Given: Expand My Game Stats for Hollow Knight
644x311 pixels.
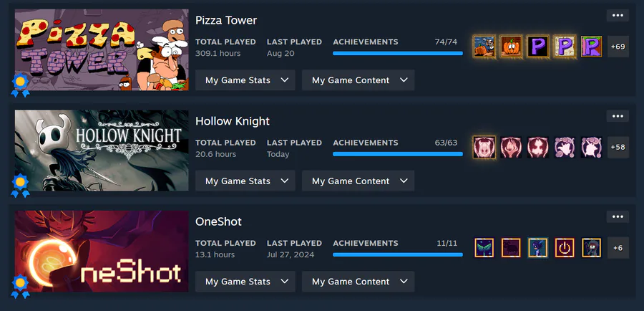Looking at the screenshot, I should (245, 181).
